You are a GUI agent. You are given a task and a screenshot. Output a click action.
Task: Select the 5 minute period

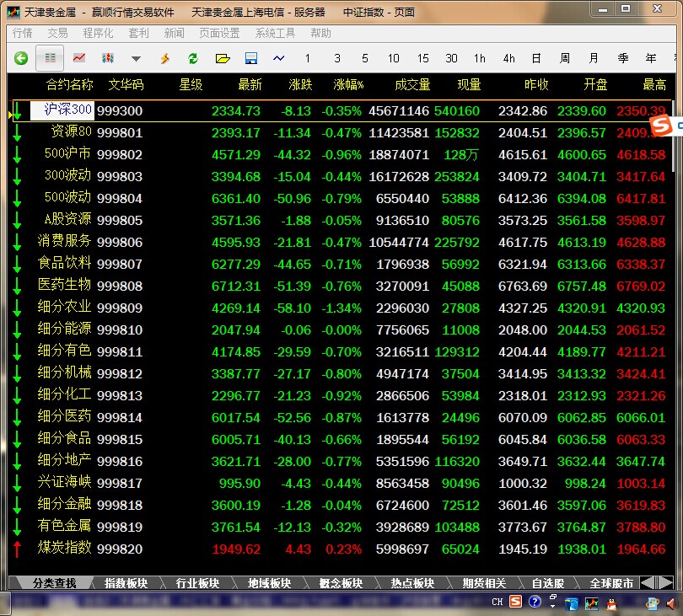click(x=365, y=58)
